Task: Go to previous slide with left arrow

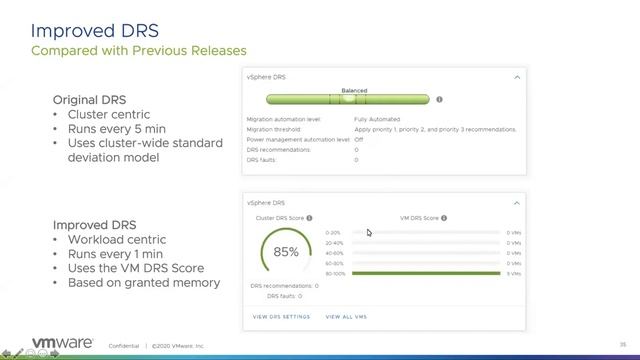Action: (x=6, y=353)
